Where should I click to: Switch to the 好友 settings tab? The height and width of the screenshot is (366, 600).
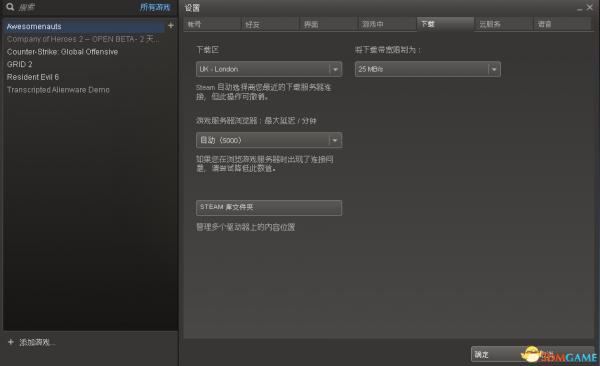pos(270,24)
